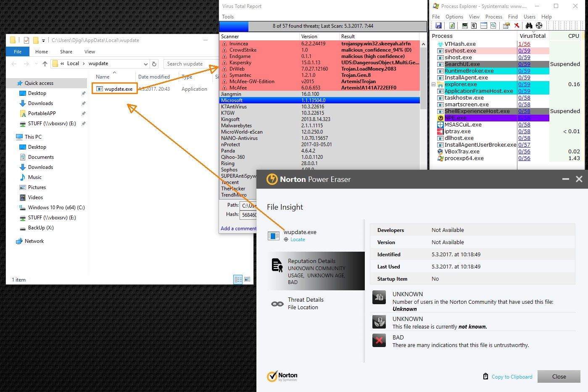Click the Close button in Norton Power Eraser
This screenshot has width=588, height=392.
click(559, 376)
